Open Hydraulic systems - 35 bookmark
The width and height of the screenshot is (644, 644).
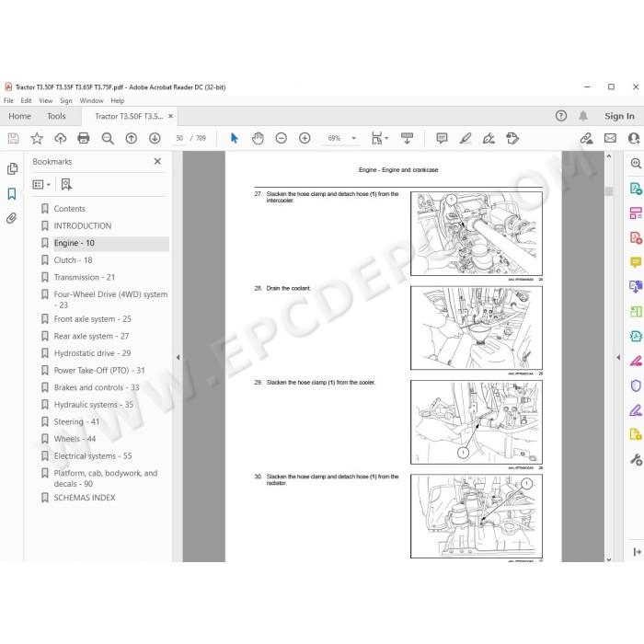93,405
